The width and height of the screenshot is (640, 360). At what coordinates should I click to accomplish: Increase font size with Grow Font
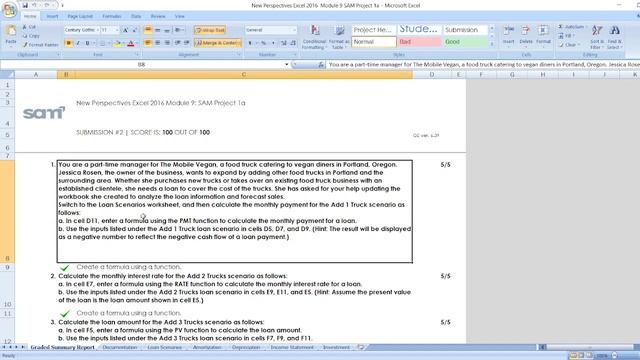click(125, 30)
